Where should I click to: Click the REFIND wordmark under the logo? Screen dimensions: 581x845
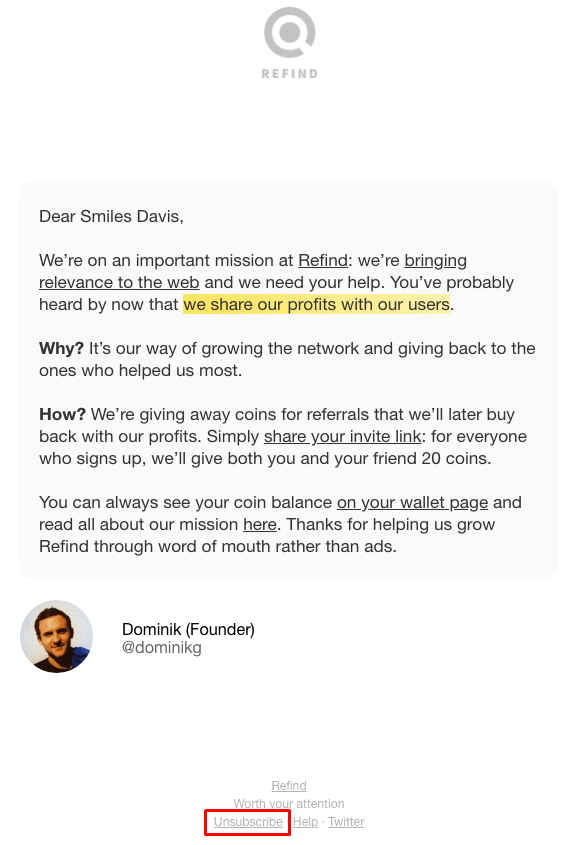(x=289, y=74)
